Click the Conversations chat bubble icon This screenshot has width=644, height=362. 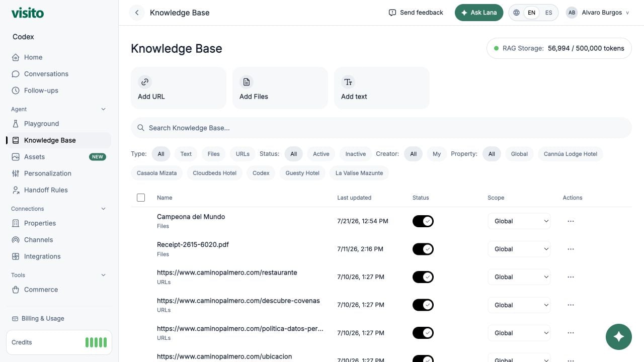pos(16,74)
